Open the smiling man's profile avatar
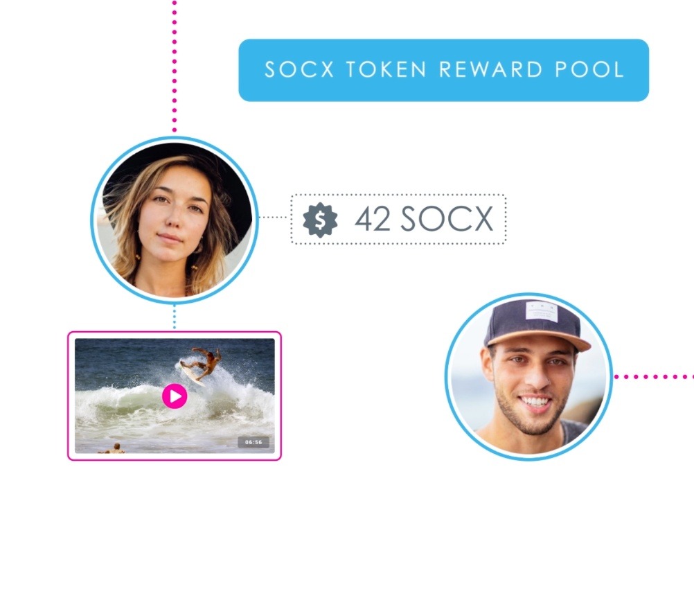The image size is (694, 616). point(529,377)
